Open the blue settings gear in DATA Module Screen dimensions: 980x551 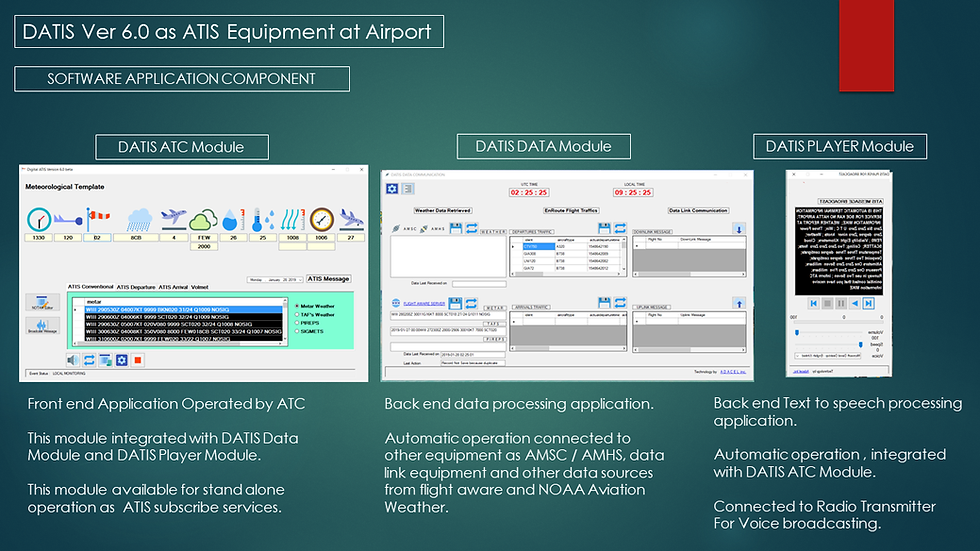pos(392,189)
